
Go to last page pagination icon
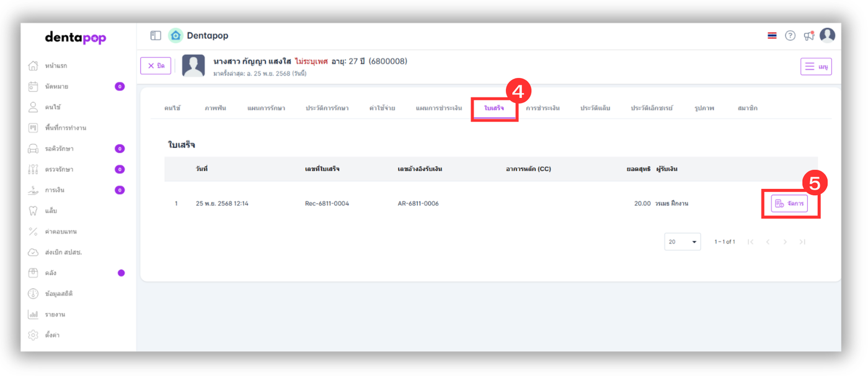coord(802,242)
